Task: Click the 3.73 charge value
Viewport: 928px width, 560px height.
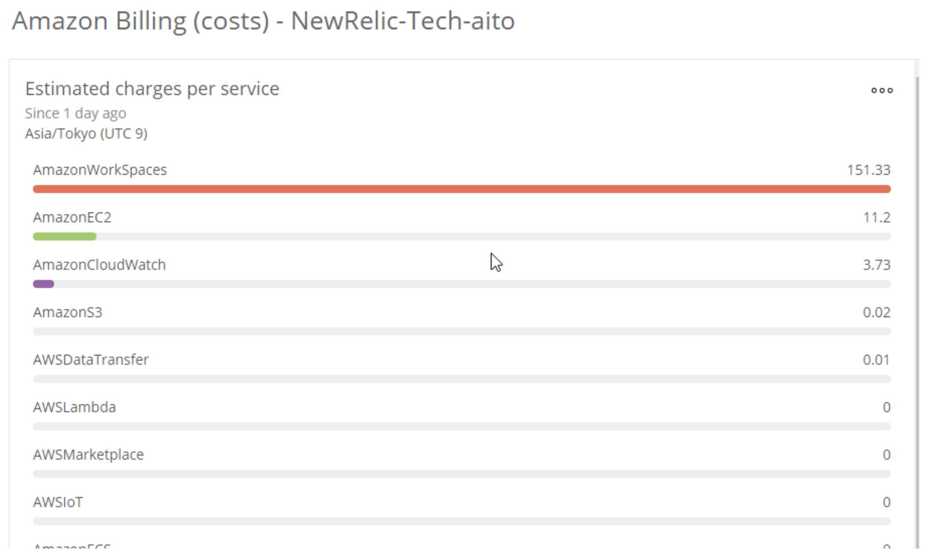Action: point(876,265)
